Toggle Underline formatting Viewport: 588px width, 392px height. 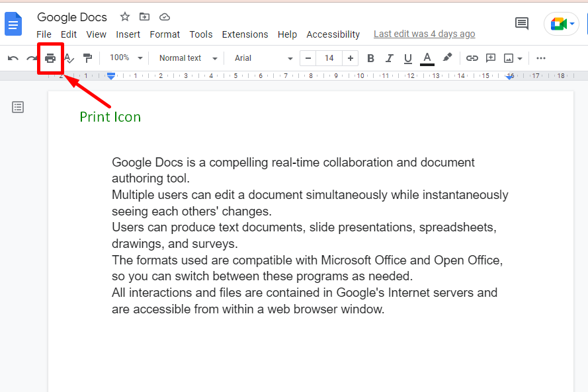[408, 58]
